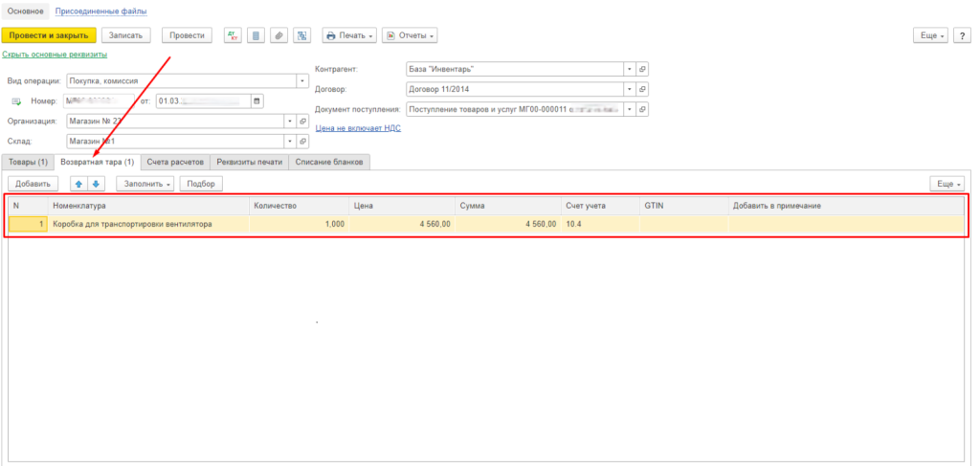The image size is (980, 466).
Task: Open calendar picker next to date field
Action: click(x=256, y=101)
